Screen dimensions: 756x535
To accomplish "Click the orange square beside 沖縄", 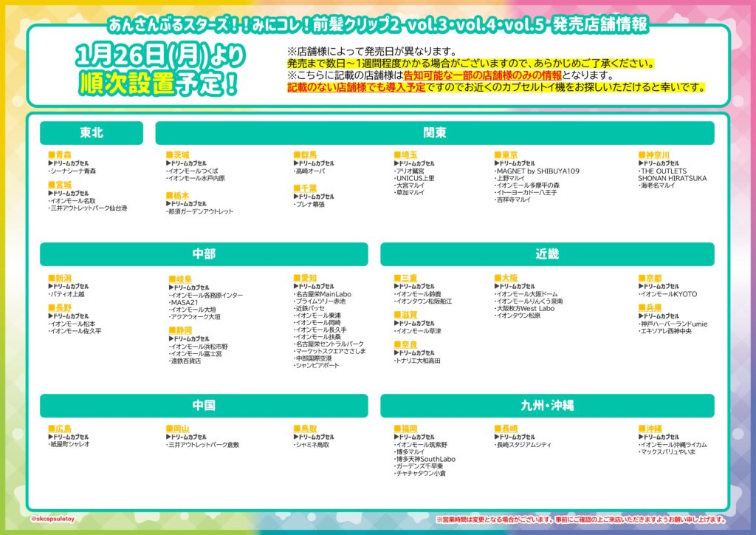I will 642,429.
